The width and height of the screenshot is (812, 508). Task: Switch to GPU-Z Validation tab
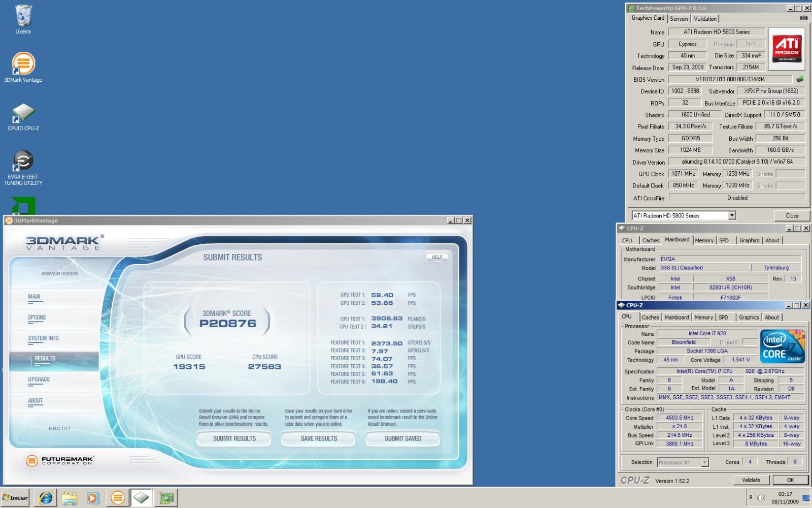click(x=705, y=19)
